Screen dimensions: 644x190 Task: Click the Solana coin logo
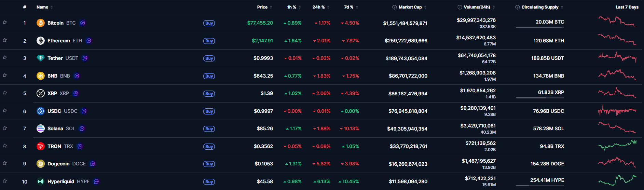[41, 128]
